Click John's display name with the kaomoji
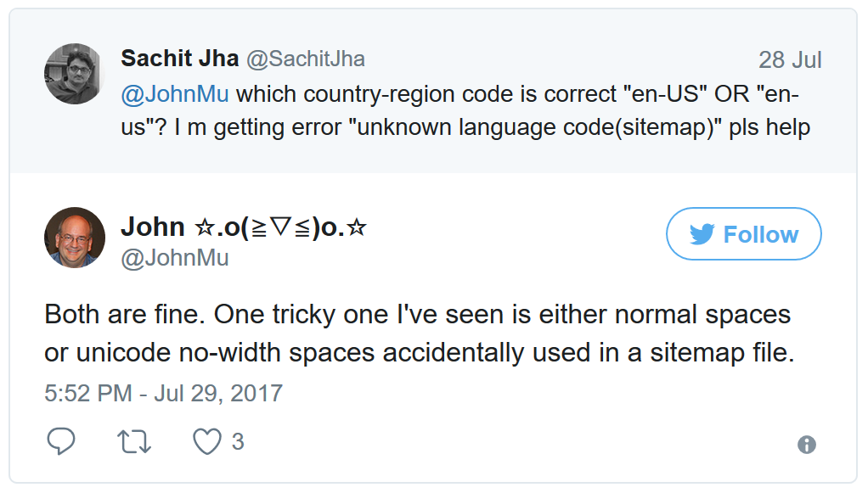The width and height of the screenshot is (868, 493). pyautogui.click(x=243, y=227)
